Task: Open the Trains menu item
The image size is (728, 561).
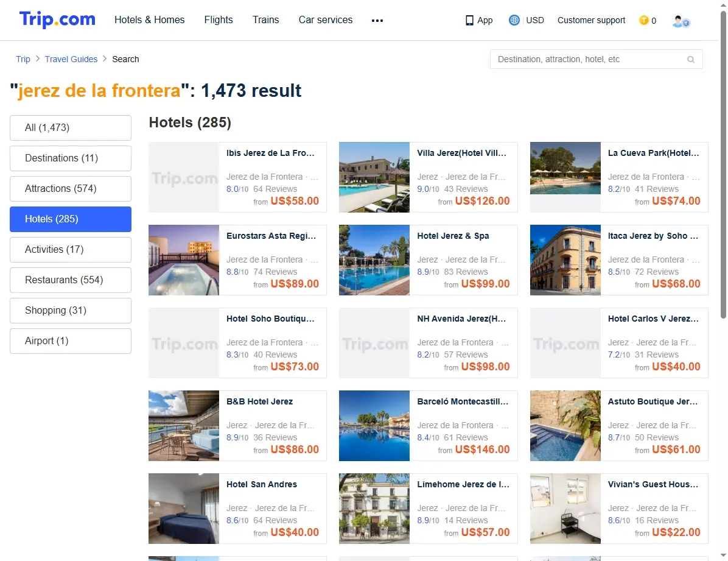Action: click(265, 19)
